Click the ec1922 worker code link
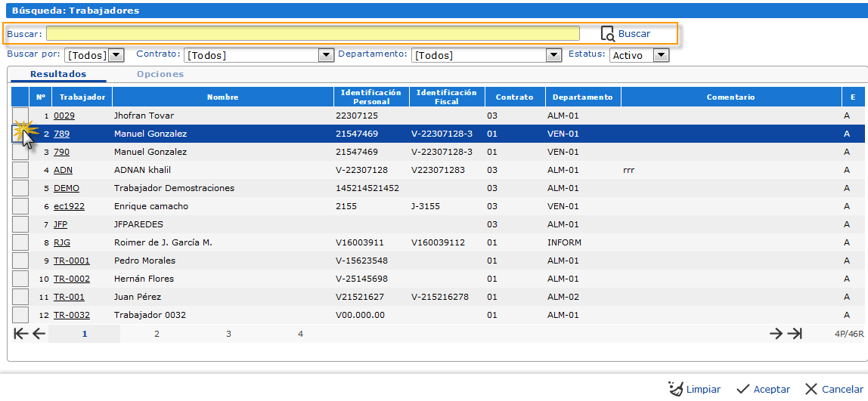This screenshot has width=868, height=401. pyautogui.click(x=69, y=206)
